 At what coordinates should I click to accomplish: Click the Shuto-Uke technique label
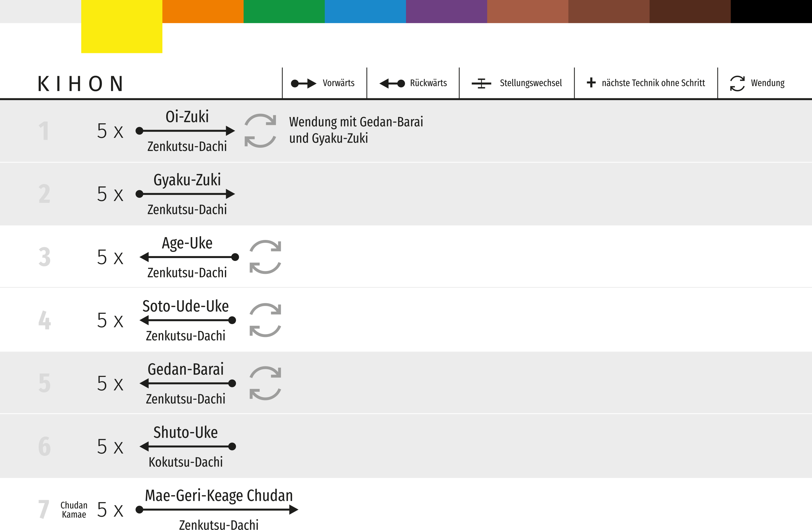coord(185,432)
